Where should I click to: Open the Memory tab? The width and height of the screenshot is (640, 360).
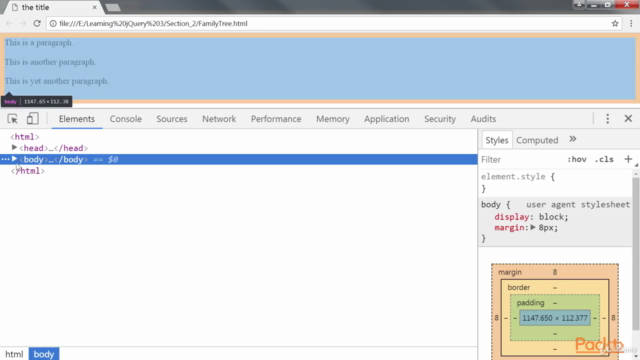(x=333, y=119)
